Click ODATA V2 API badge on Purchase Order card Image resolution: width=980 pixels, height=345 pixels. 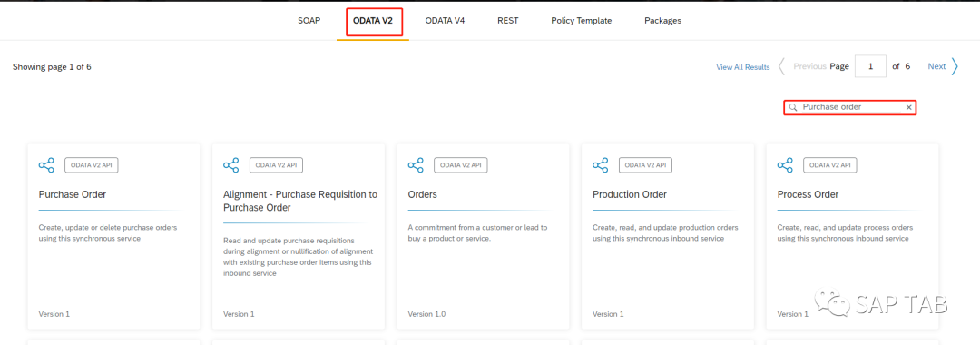92,165
